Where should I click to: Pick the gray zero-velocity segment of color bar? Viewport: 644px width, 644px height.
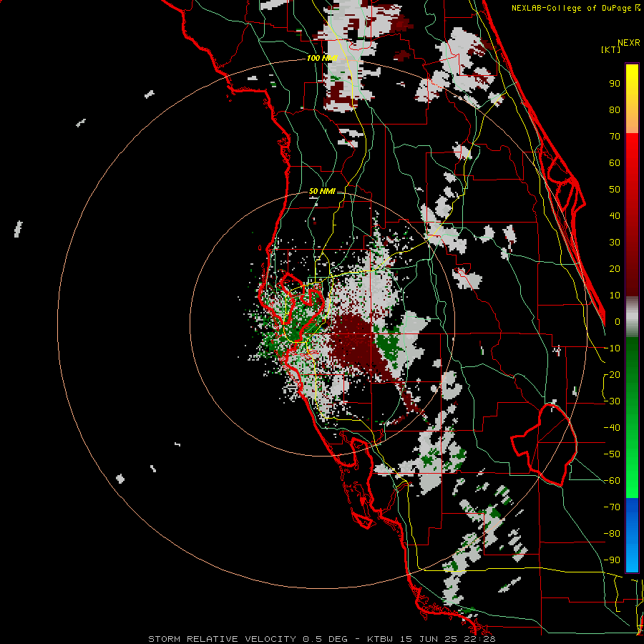pyautogui.click(x=632, y=317)
